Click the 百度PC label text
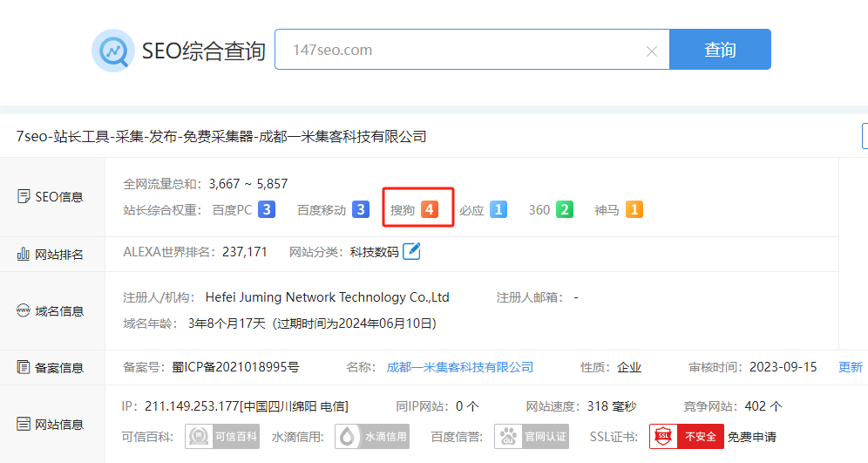The width and height of the screenshot is (868, 463). (233, 210)
